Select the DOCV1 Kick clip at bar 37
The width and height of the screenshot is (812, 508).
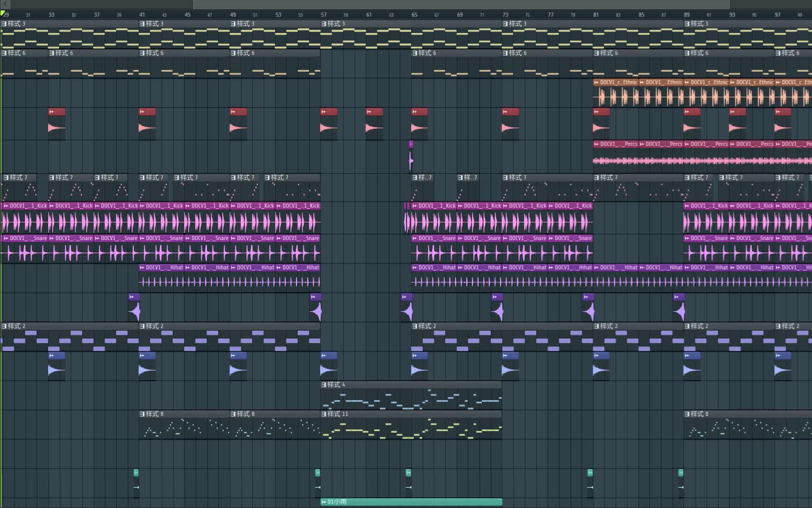tap(116, 218)
